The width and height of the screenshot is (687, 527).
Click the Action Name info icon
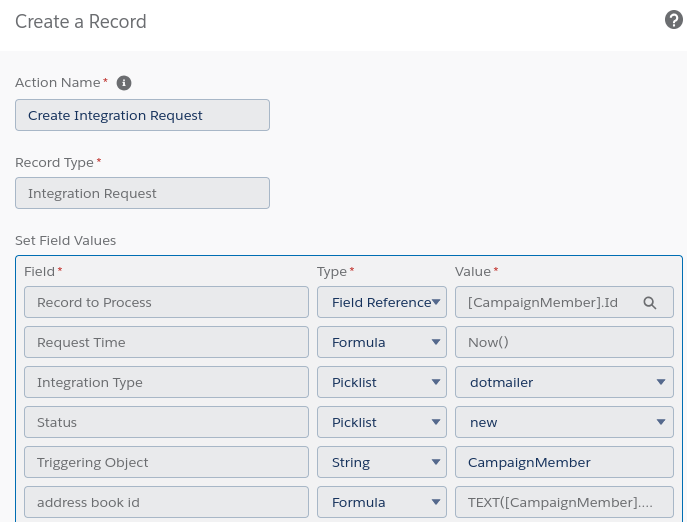coord(124,83)
